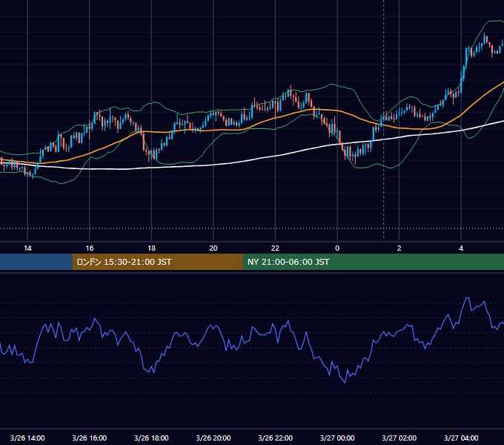Click the NY 21:00-06:00 JST session bar
The height and width of the screenshot is (445, 504).
(x=373, y=262)
